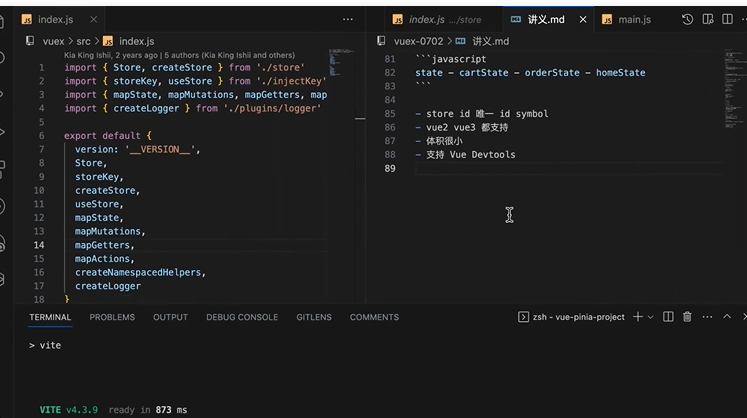Select TERMINAL panel tab
This screenshot has height=418, width=747.
pyautogui.click(x=50, y=317)
